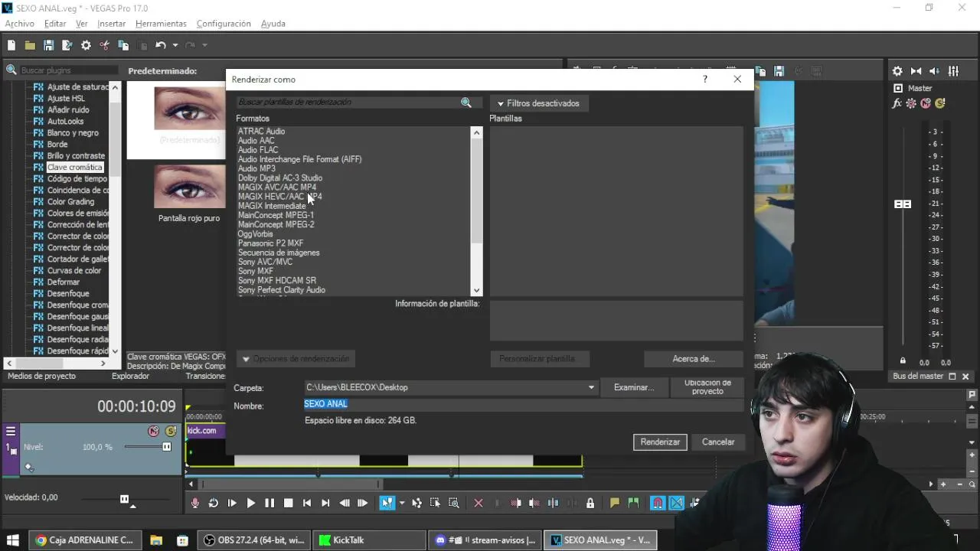Image resolution: width=980 pixels, height=551 pixels.
Task: Toggle lock on the selected event
Action: (590, 503)
